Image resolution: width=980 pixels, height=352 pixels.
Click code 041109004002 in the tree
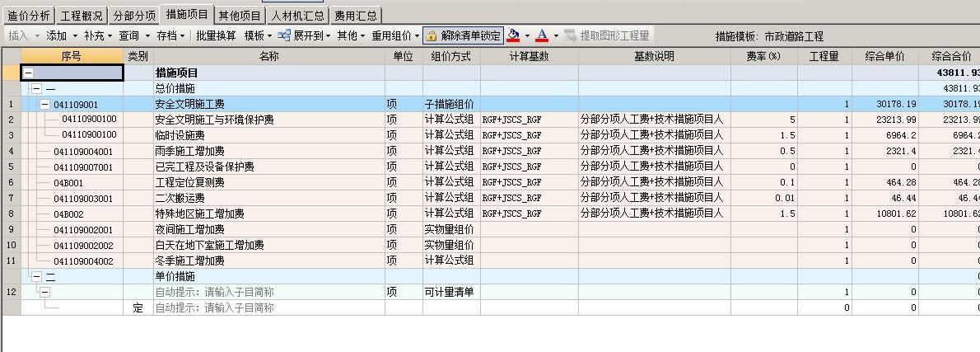pyautogui.click(x=83, y=260)
